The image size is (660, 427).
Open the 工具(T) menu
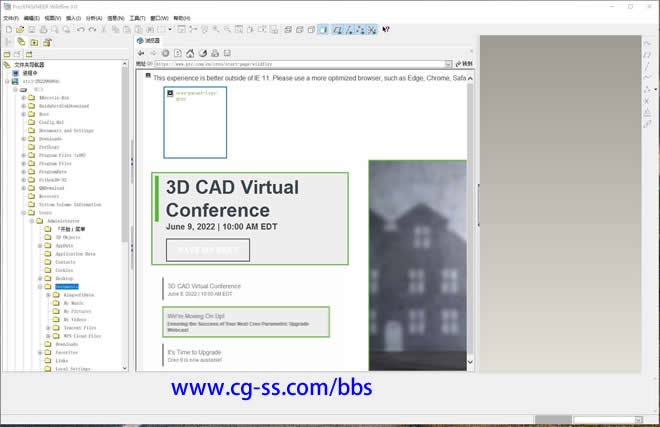click(137, 18)
